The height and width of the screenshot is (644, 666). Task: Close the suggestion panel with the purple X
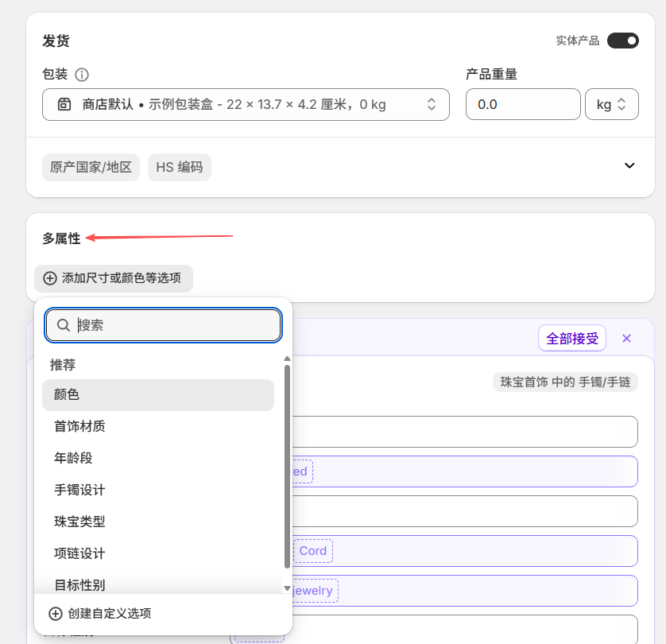coord(626,338)
